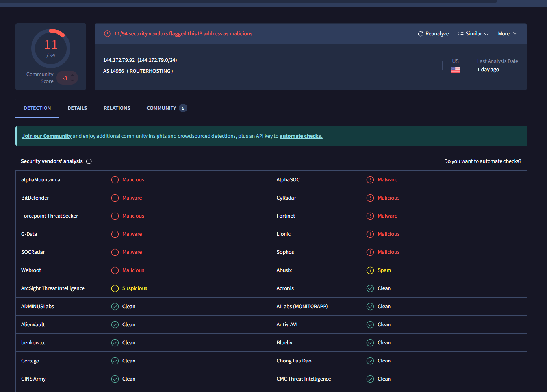Viewport: 547px width, 392px height.
Task: Expand the More menu chevron
Action: click(515, 34)
